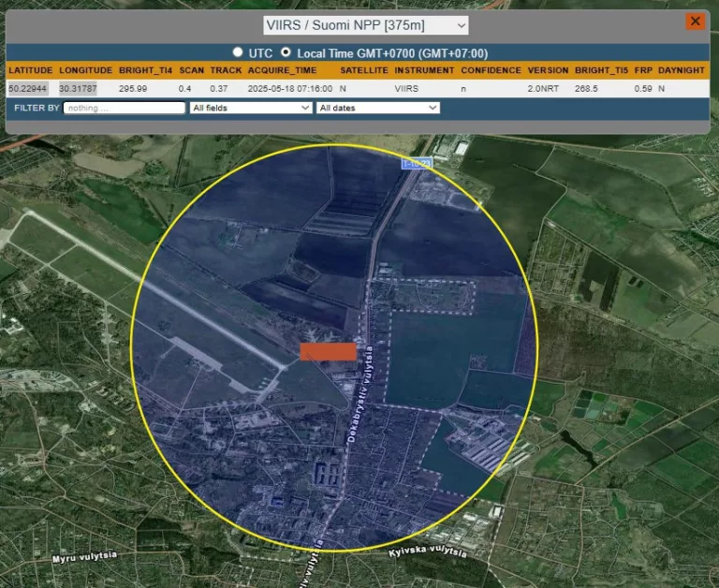Click inside the Filter By text field
Viewport: 719px width, 588px height.
coord(125,108)
